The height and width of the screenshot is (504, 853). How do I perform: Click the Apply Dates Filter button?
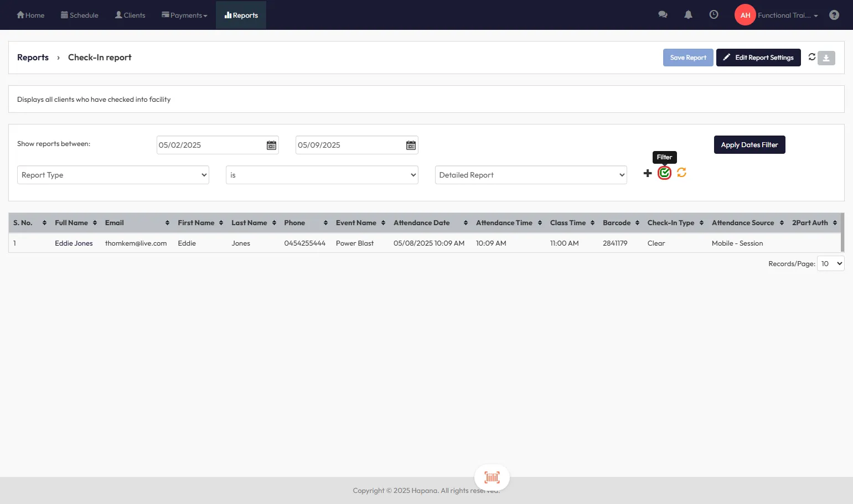click(749, 145)
